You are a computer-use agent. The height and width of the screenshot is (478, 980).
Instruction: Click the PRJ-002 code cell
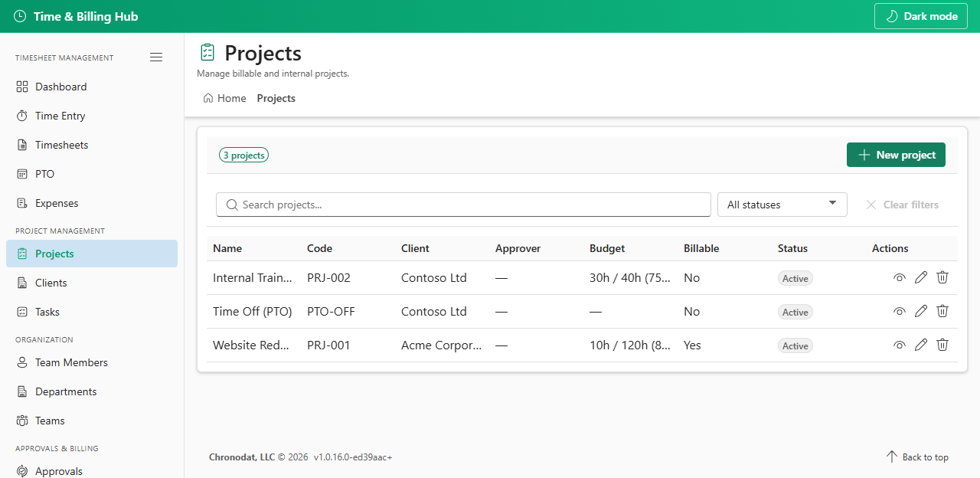point(328,277)
